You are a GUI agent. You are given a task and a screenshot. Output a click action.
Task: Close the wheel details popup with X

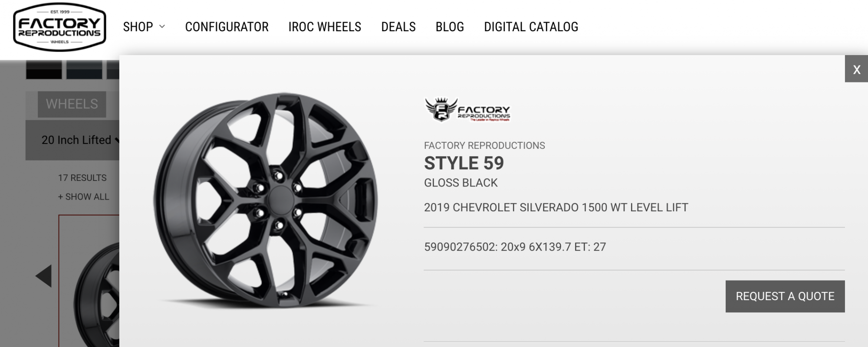856,69
